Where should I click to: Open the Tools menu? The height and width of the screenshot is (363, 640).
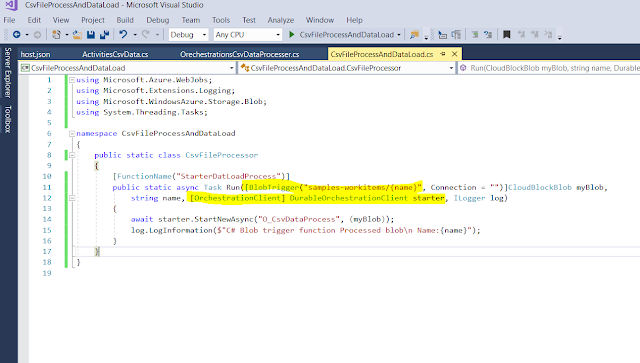pos(221,20)
